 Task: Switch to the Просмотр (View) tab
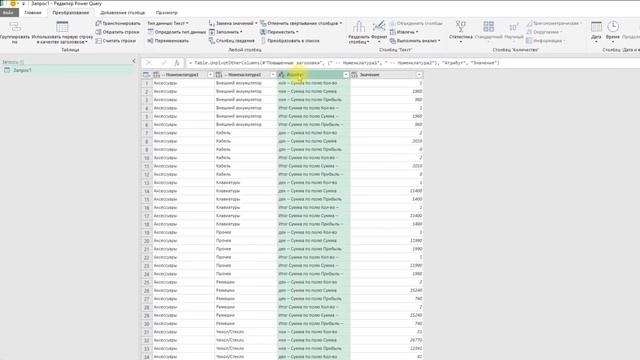167,13
